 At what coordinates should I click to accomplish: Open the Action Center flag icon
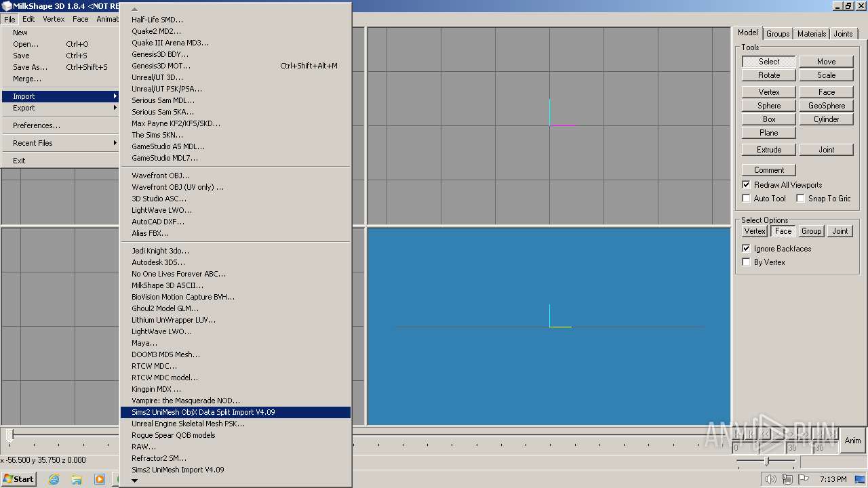(x=804, y=479)
